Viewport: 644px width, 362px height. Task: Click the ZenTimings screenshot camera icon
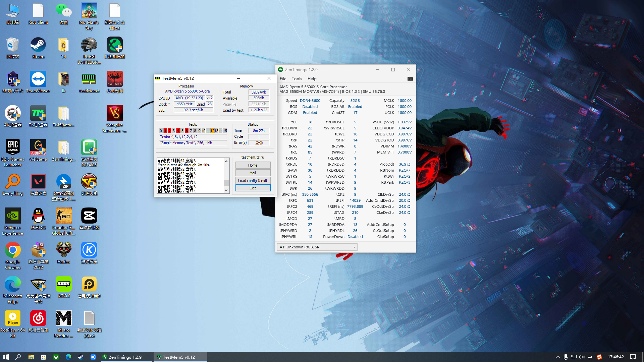(x=410, y=79)
